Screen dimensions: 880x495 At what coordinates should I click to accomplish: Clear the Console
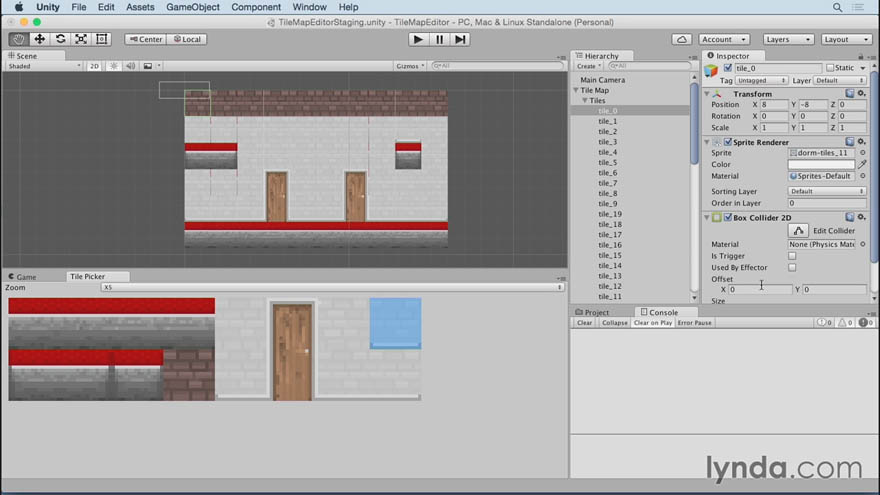coord(584,323)
